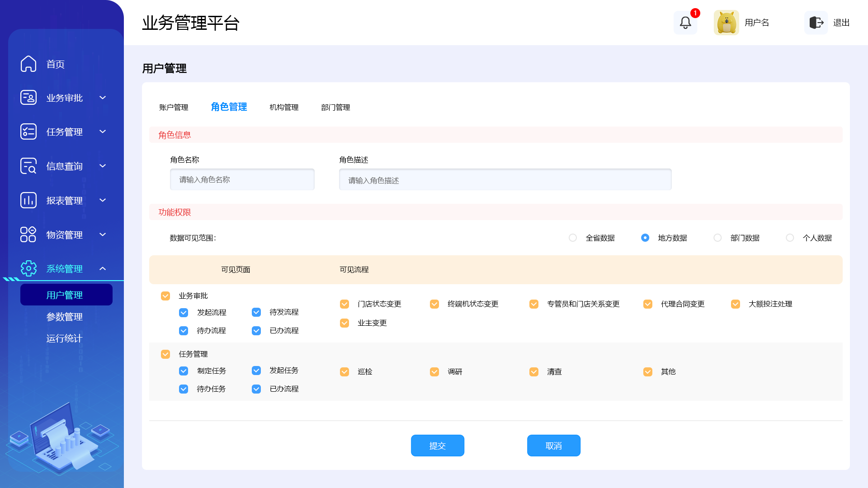Switch to the 账户管理 tab
The height and width of the screenshot is (488, 868).
click(174, 108)
